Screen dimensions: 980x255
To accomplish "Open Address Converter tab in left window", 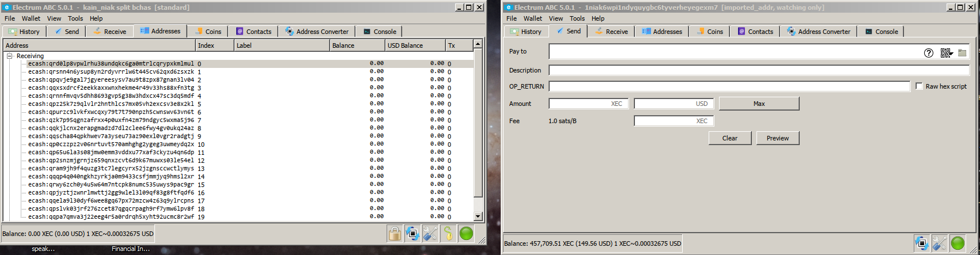I will point(317,32).
